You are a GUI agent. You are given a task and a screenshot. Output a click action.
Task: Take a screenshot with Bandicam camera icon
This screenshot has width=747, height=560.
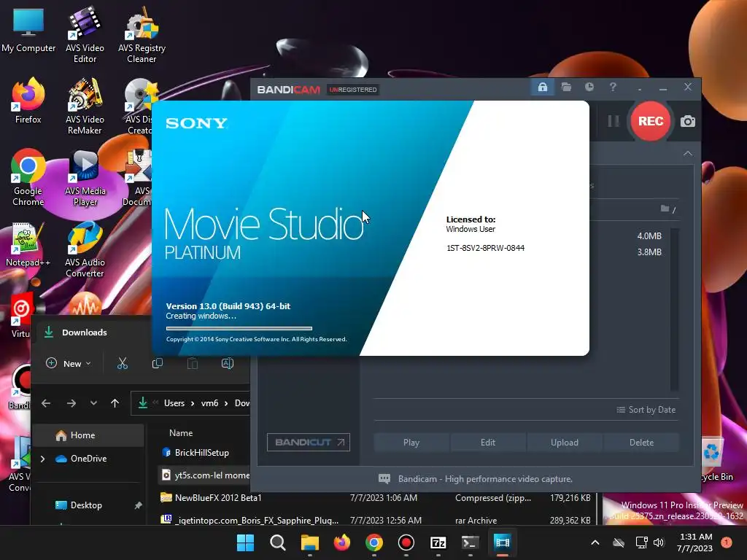687,122
